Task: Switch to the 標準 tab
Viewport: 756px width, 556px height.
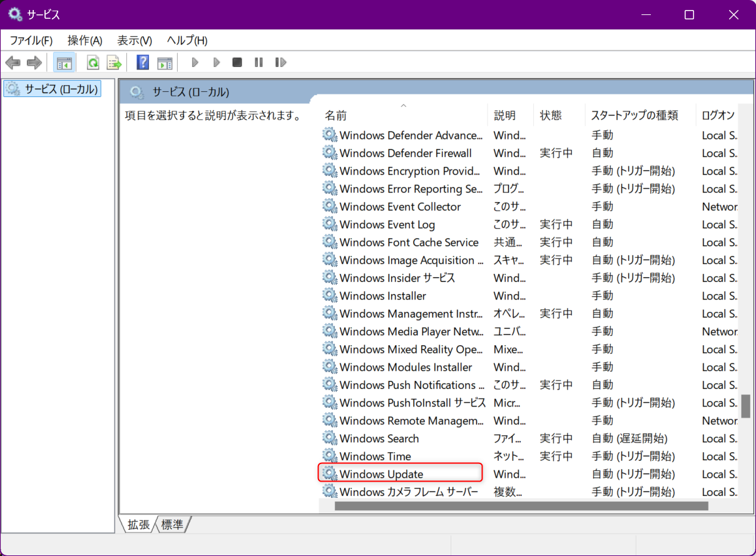Action: coord(172,525)
